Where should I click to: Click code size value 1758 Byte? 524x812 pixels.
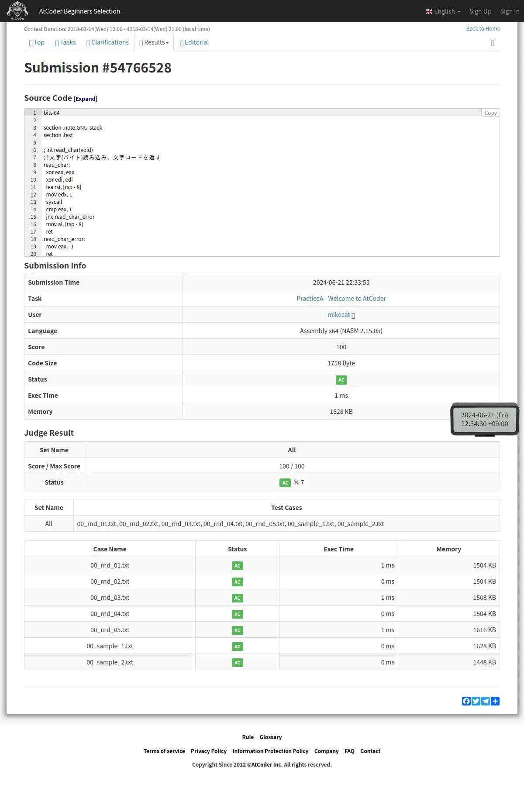[341, 363]
